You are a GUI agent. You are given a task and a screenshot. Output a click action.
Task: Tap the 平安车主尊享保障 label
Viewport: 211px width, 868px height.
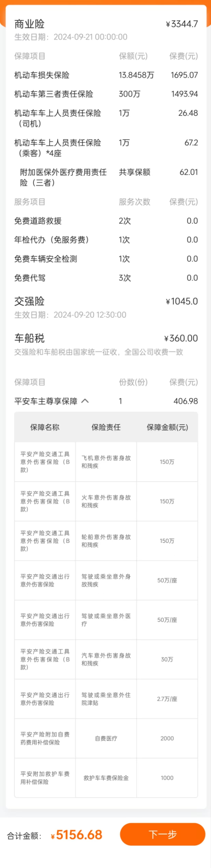coord(46,401)
